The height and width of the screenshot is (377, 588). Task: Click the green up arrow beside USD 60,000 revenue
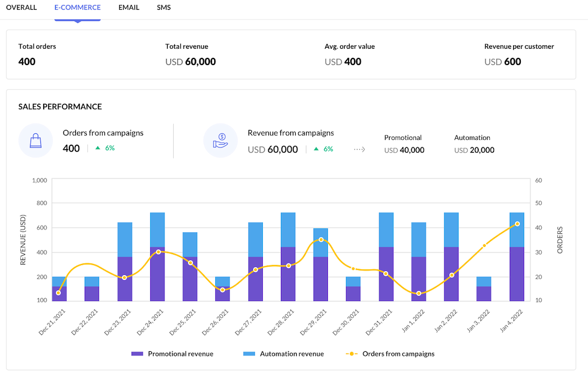coord(316,149)
